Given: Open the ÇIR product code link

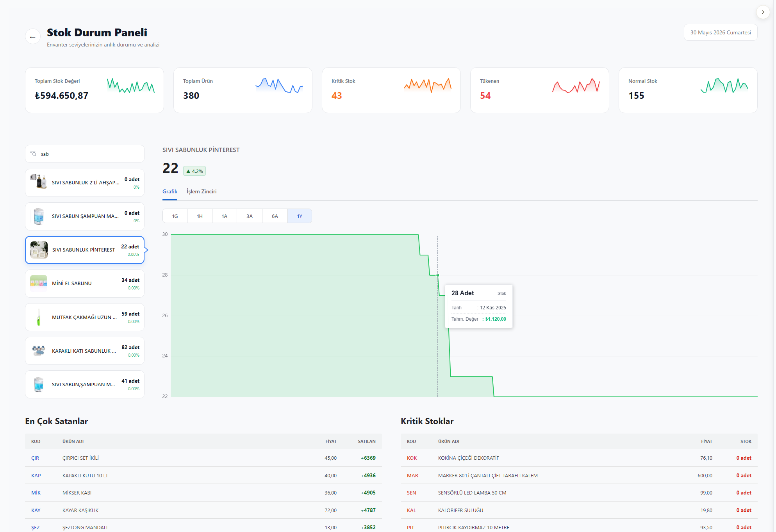Looking at the screenshot, I should (35, 458).
